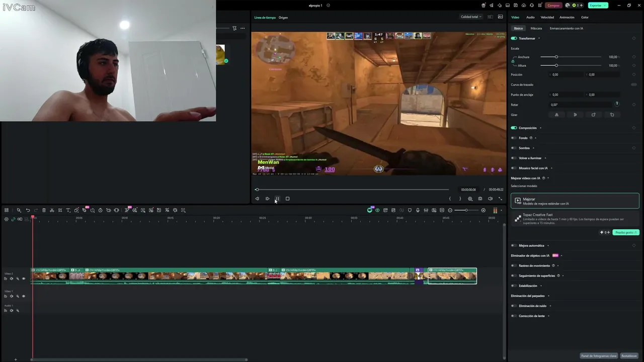Toggle the Composición switch
Image resolution: width=644 pixels, height=362 pixels.
(514, 128)
